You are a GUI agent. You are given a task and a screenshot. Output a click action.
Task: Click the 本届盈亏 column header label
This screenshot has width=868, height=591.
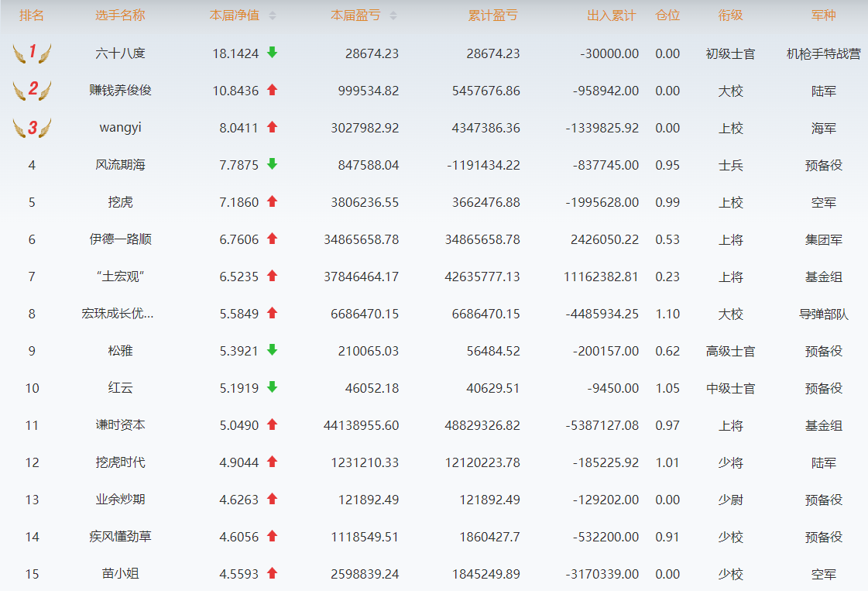(x=355, y=15)
